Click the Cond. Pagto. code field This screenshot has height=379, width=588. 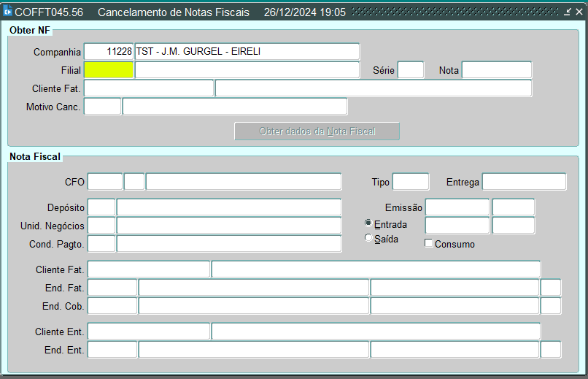point(101,244)
